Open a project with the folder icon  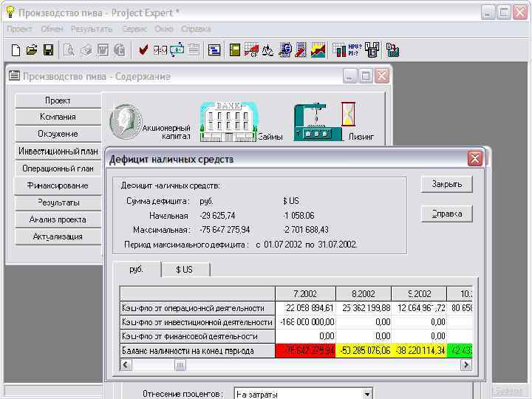tap(32, 50)
